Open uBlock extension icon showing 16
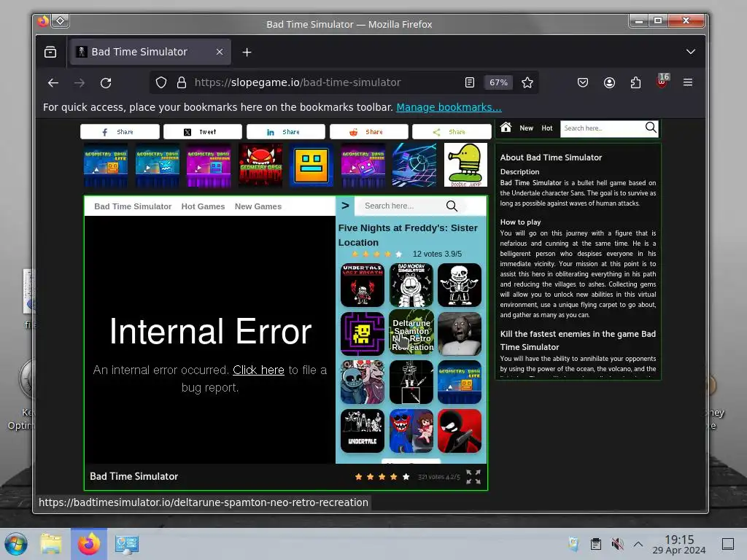Viewport: 747px width, 560px height. point(662,82)
